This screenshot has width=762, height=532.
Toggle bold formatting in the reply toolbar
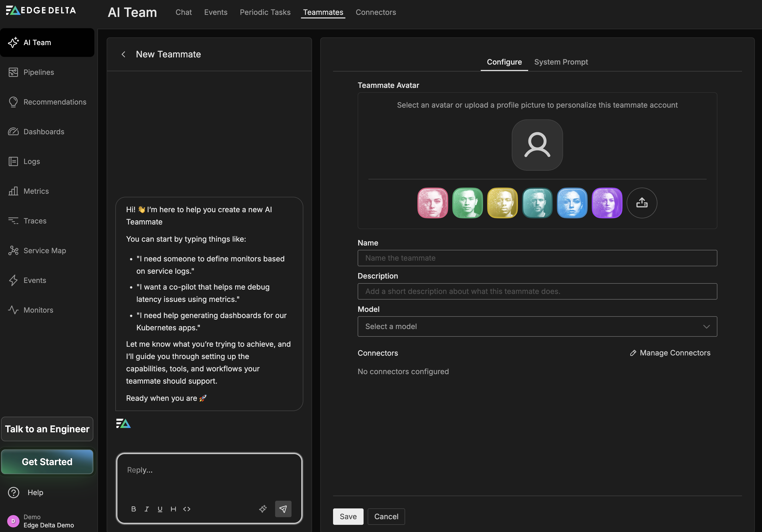click(x=134, y=509)
